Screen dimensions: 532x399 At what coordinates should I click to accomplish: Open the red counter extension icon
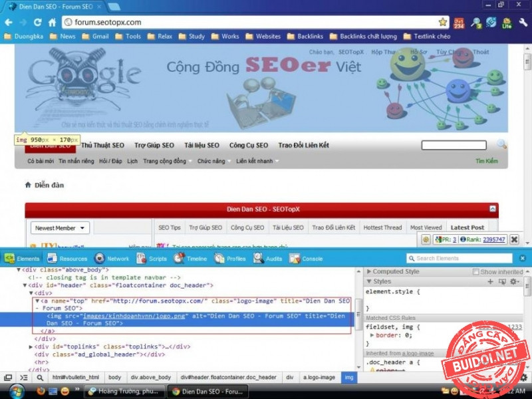point(459,23)
